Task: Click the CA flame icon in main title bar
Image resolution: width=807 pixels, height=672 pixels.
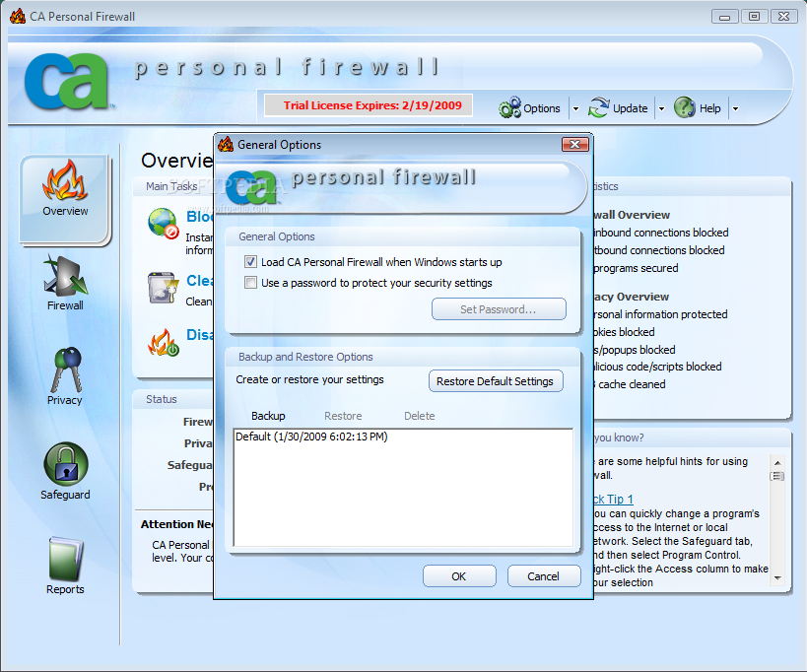Action: 18,17
